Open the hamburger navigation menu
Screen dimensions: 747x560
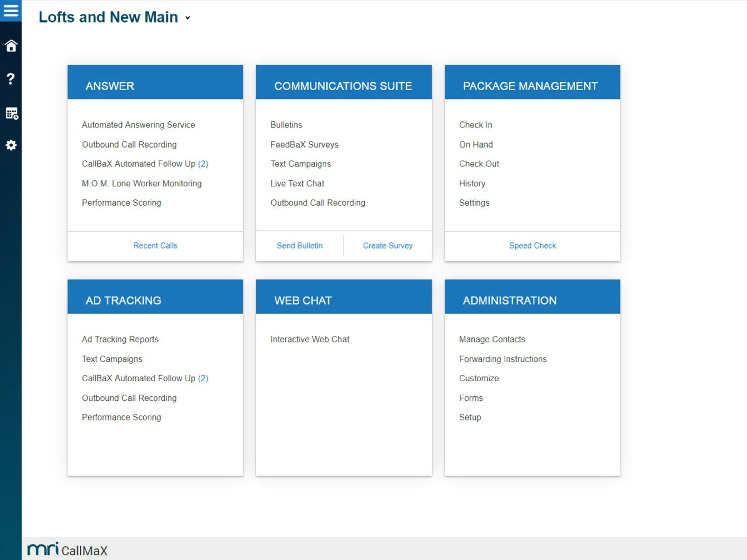click(x=11, y=10)
